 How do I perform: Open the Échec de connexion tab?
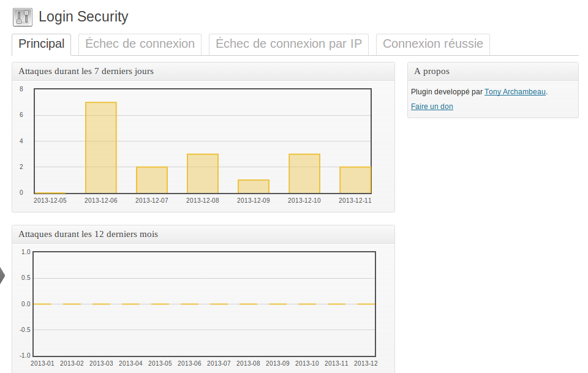[x=140, y=44]
